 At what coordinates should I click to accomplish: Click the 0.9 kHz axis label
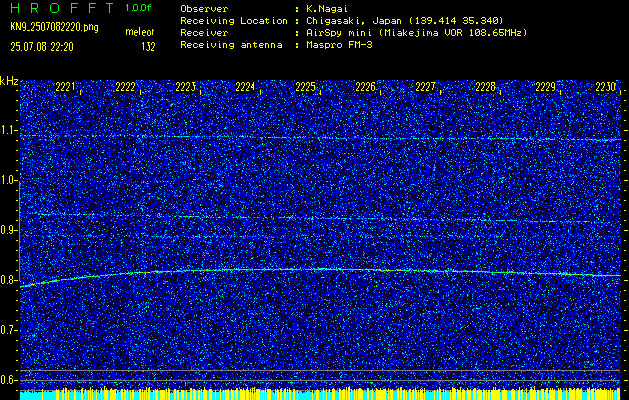[9, 230]
